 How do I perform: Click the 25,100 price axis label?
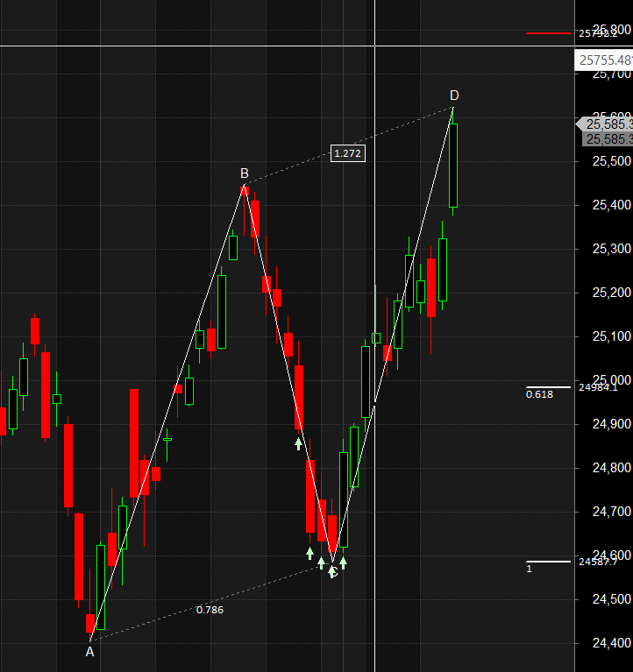612,336
